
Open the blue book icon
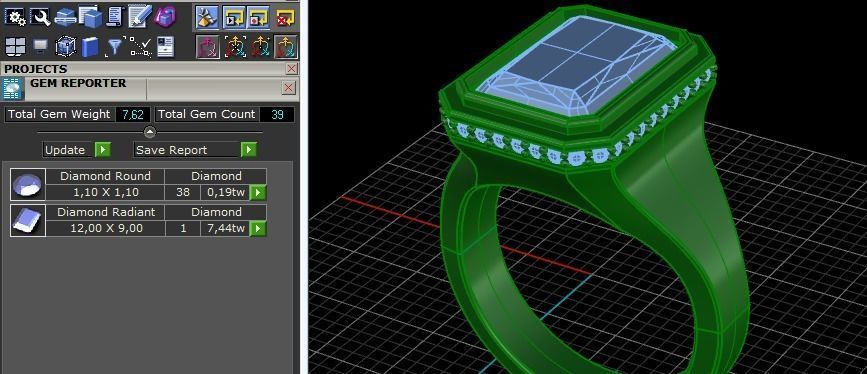tap(90, 47)
